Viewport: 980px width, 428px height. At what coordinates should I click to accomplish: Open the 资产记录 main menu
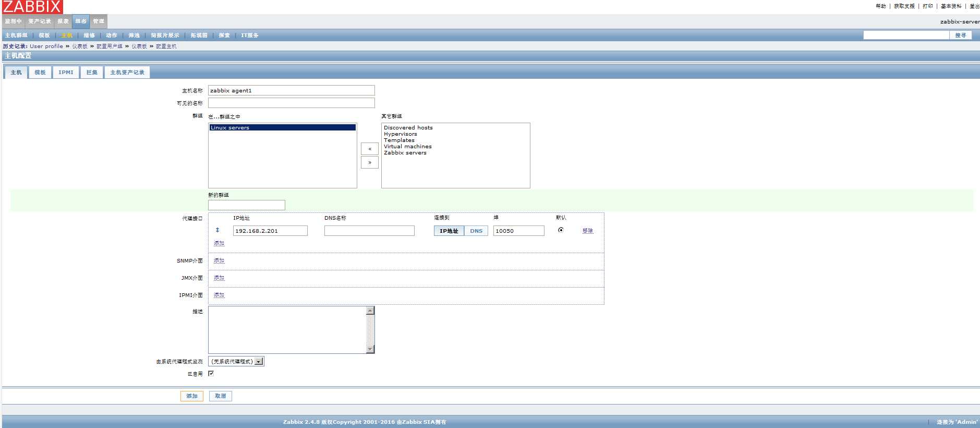[40, 21]
